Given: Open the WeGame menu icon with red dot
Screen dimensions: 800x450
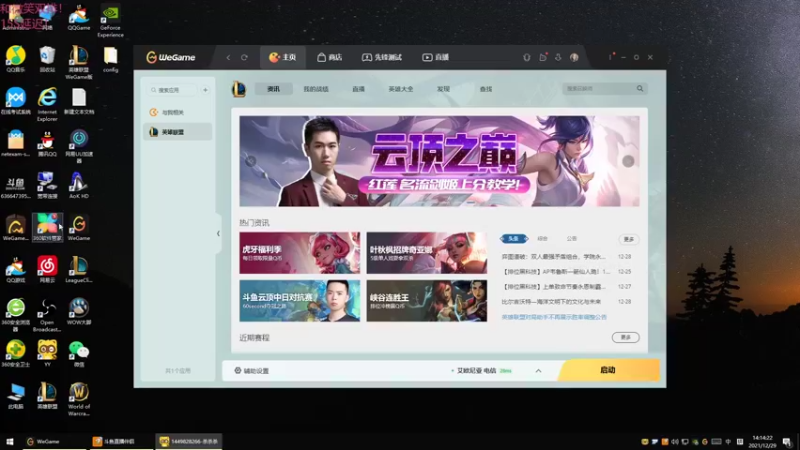Looking at the screenshot, I should point(610,57).
